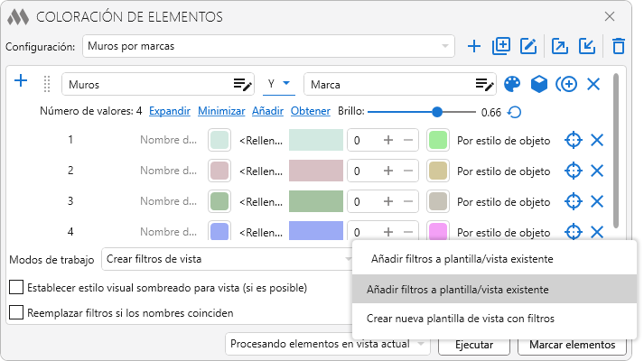Reset brightness with the circular arrow icon
The height and width of the screenshot is (361, 644).
[514, 112]
